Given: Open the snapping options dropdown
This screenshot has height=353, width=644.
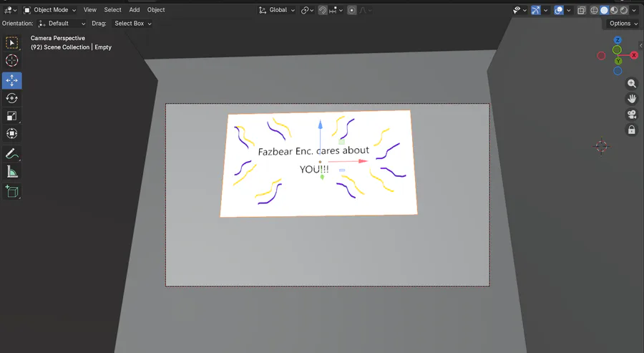Looking at the screenshot, I should pyautogui.click(x=336, y=10).
